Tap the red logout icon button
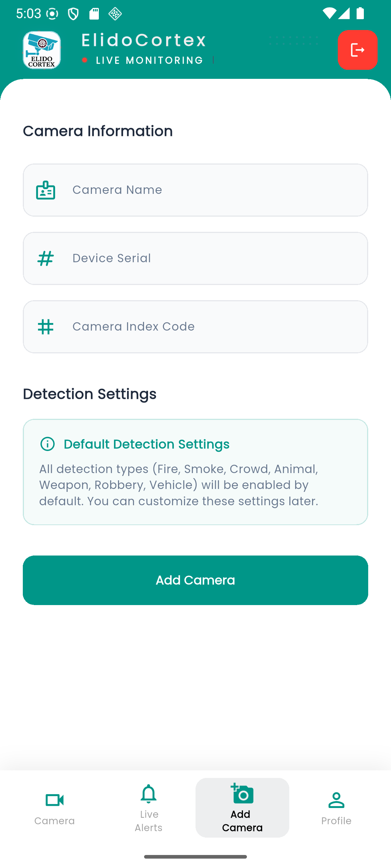 (x=358, y=50)
